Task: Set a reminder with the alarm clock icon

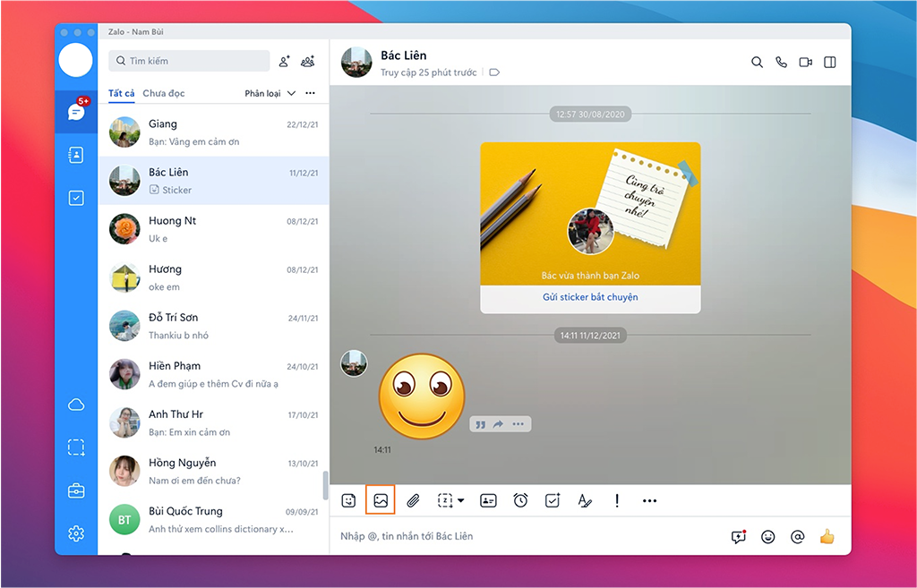Action: tap(520, 500)
